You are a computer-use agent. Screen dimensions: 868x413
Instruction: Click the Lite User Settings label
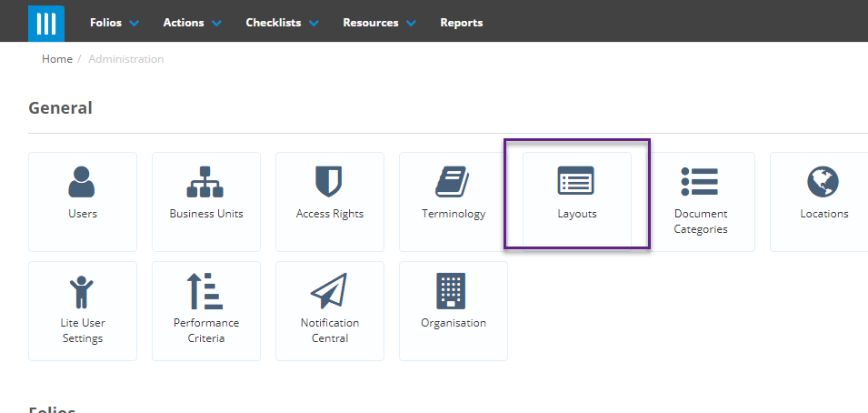[83, 330]
